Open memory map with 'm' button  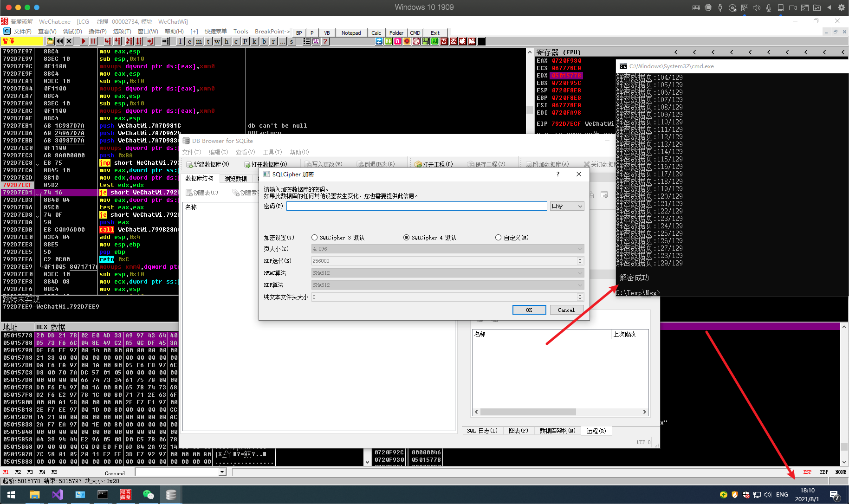click(199, 41)
